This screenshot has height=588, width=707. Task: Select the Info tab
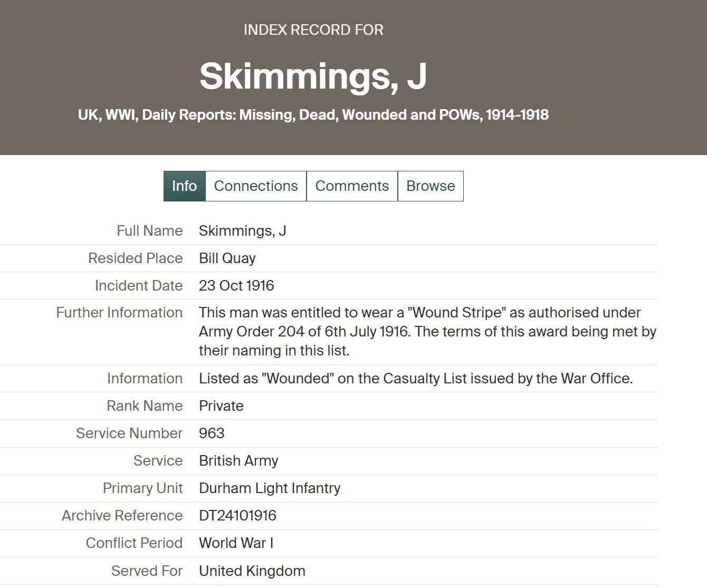(x=184, y=186)
